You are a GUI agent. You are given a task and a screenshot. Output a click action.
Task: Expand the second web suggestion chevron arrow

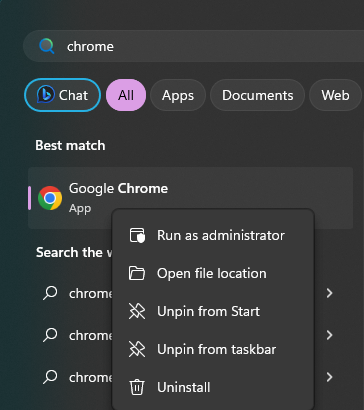coord(329,335)
